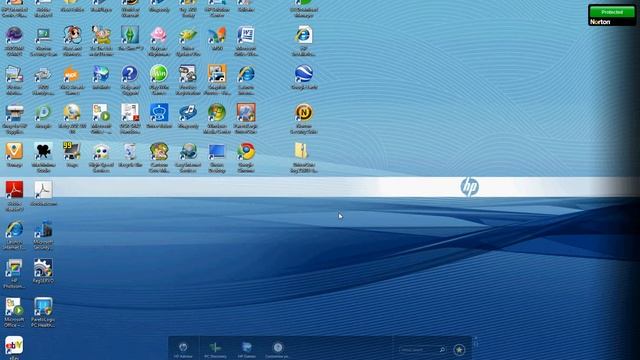Open the Shop for HP Supplies printer icon
The width and height of the screenshot is (640, 360).
(x=14, y=113)
